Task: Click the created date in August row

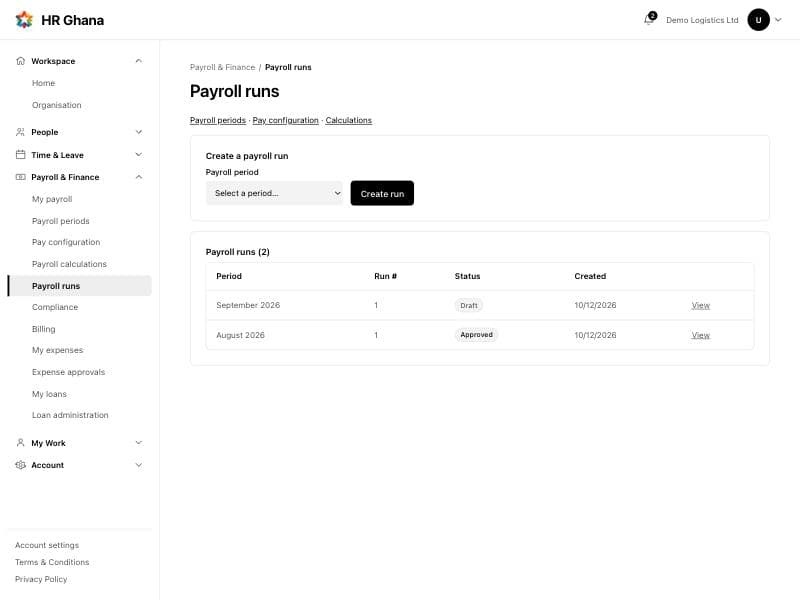Action: point(595,335)
